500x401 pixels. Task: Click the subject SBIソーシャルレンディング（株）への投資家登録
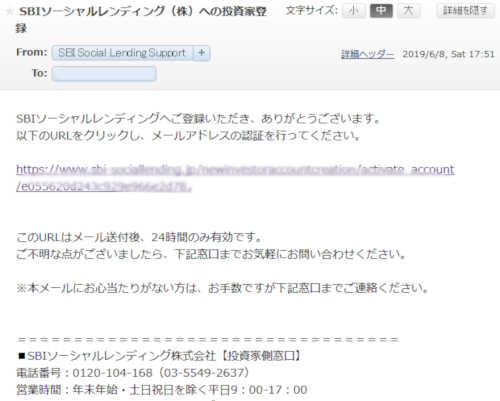(141, 19)
